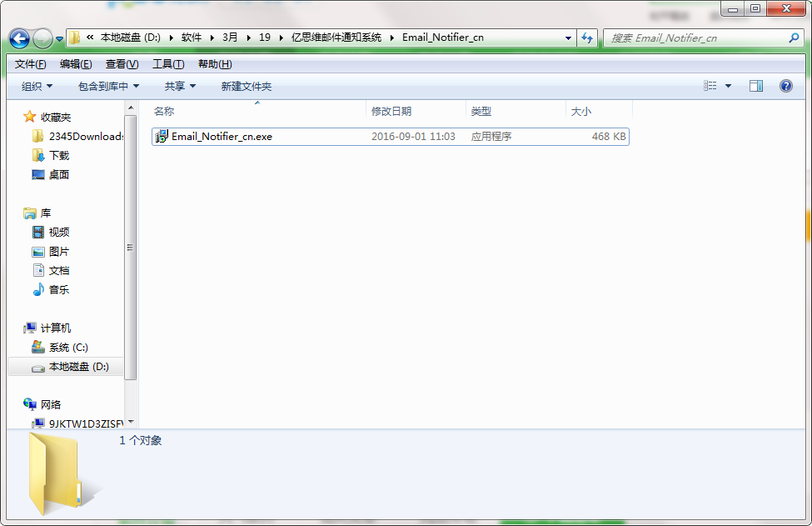
Task: Launch Email_Notifier_cn.exe
Action: 218,135
